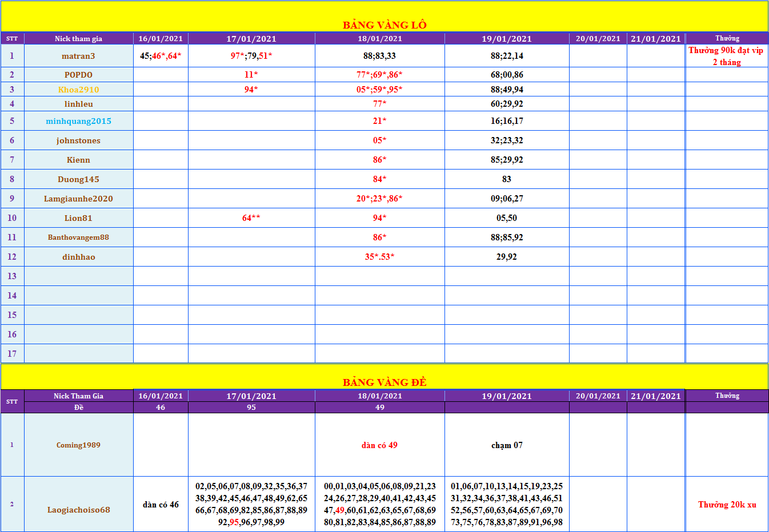This screenshot has width=769, height=532.
Task: Click the BẢNG VÀNG LÔ title
Action: pos(384,25)
